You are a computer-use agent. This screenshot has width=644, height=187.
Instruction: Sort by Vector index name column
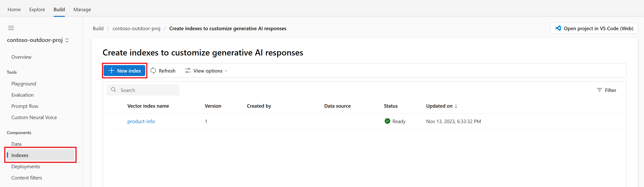148,106
